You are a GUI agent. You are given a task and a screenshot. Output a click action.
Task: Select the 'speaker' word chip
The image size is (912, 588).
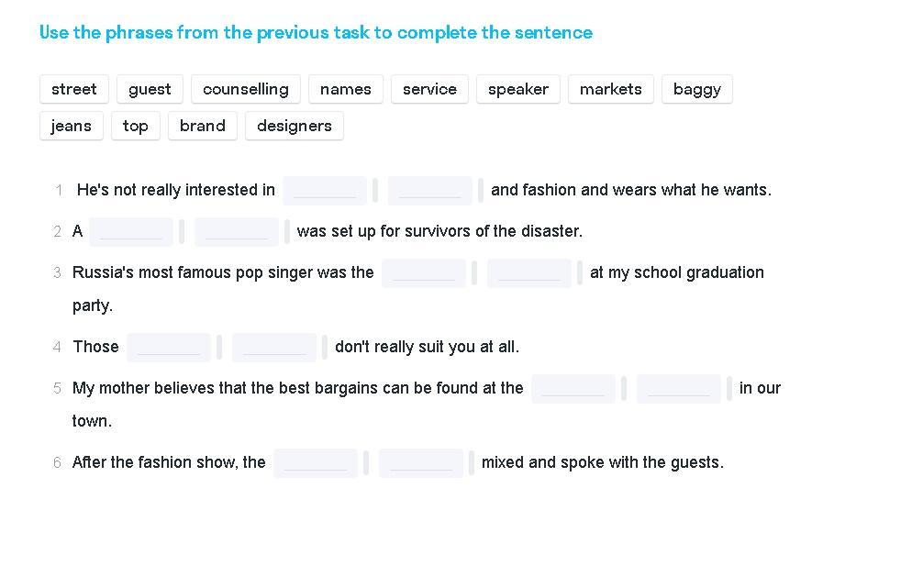coord(518,89)
